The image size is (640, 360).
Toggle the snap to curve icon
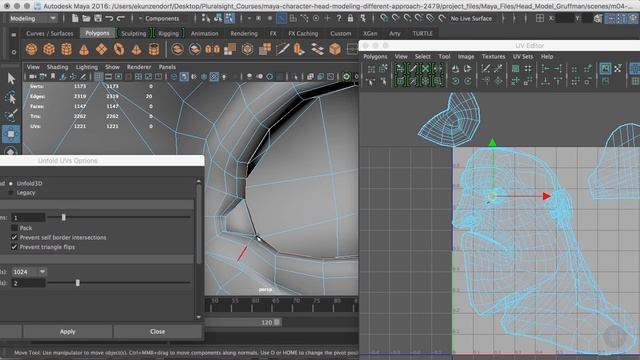[x=395, y=18]
